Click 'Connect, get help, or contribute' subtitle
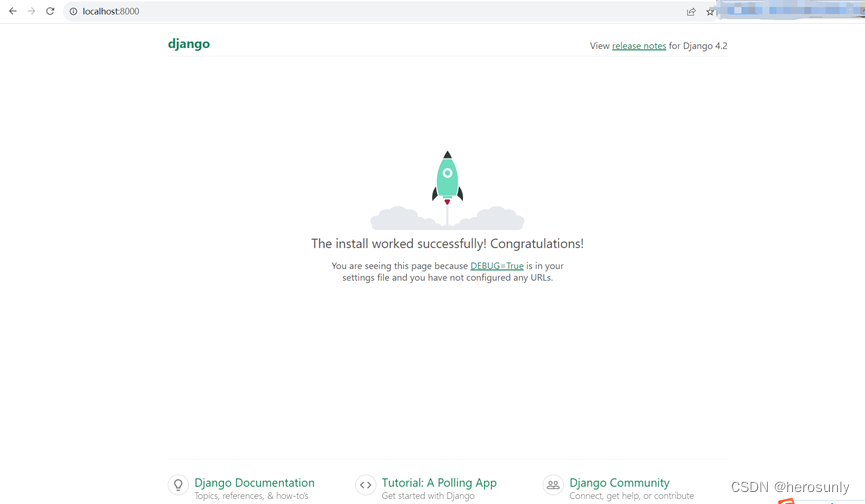 tap(632, 496)
